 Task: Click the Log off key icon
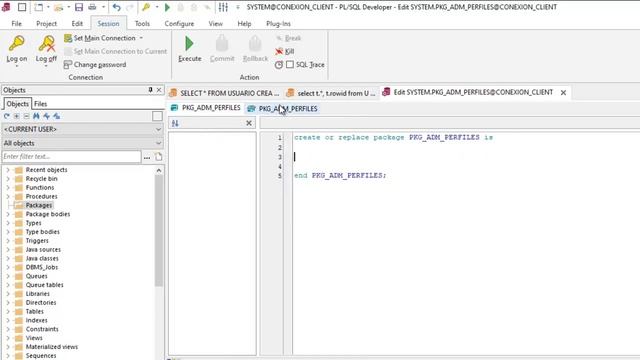click(x=46, y=44)
